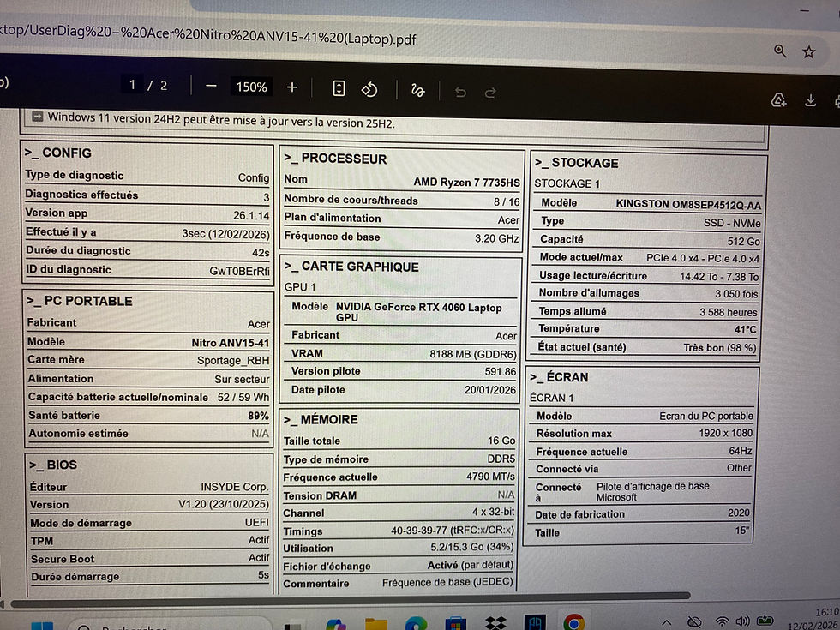
Task: Click the fit to page icon
Action: tap(339, 88)
